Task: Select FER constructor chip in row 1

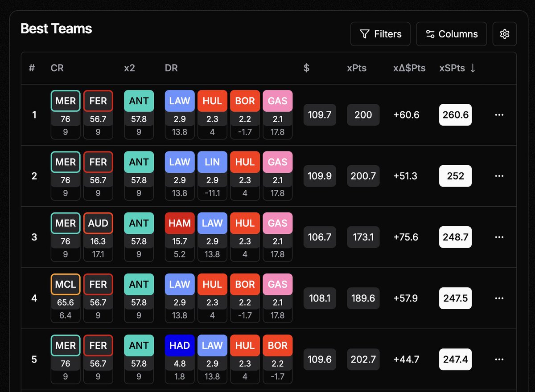Action: pyautogui.click(x=98, y=101)
